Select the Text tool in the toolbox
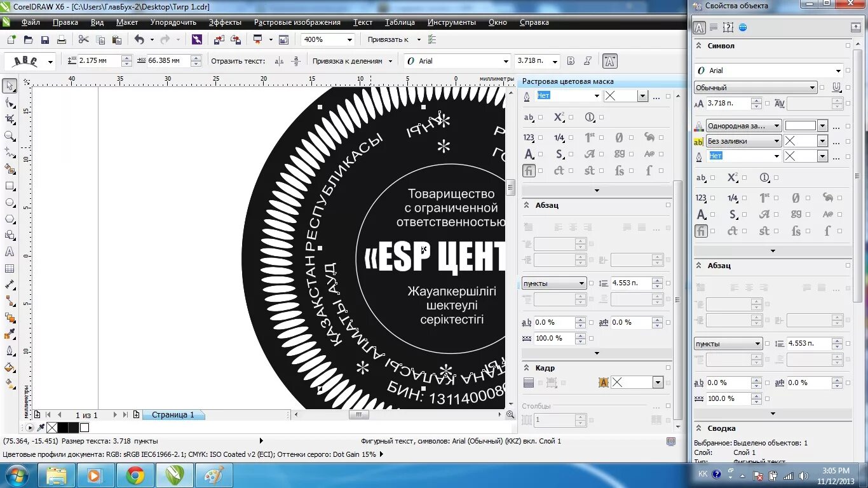The width and height of the screenshot is (868, 488). pyautogui.click(x=10, y=252)
